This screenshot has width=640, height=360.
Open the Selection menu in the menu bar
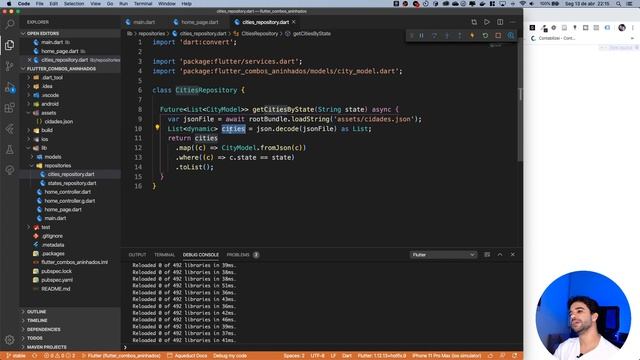coord(74,4)
